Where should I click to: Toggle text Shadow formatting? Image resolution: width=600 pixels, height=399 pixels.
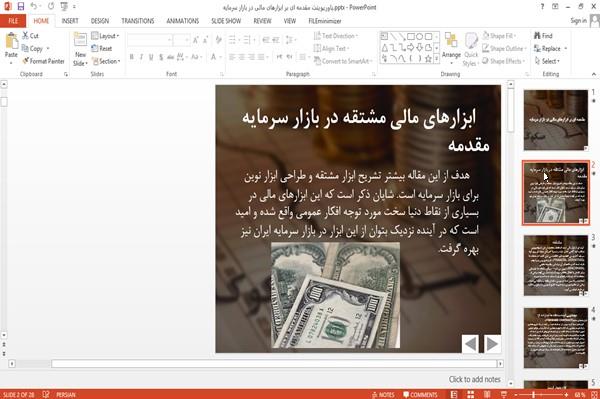[x=161, y=57]
